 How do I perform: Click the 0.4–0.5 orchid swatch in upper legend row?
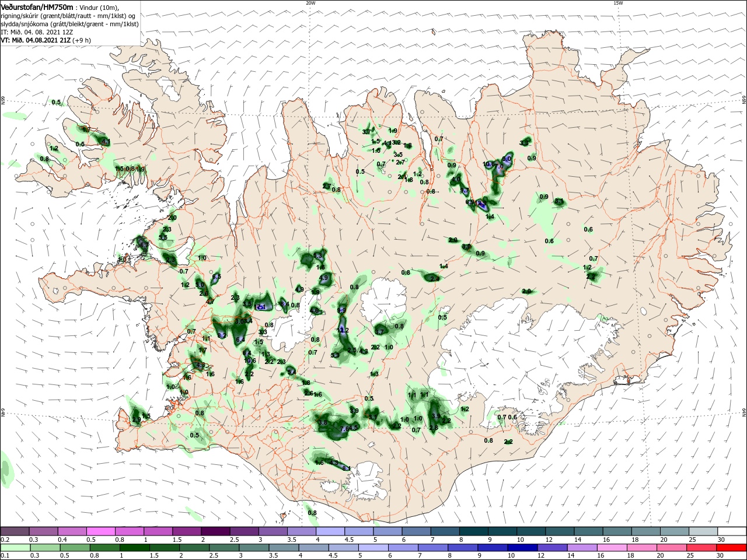(x=72, y=531)
